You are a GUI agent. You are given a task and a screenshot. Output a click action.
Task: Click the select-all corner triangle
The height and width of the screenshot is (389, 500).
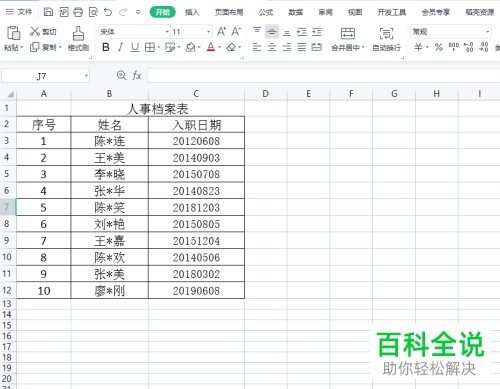coord(10,94)
